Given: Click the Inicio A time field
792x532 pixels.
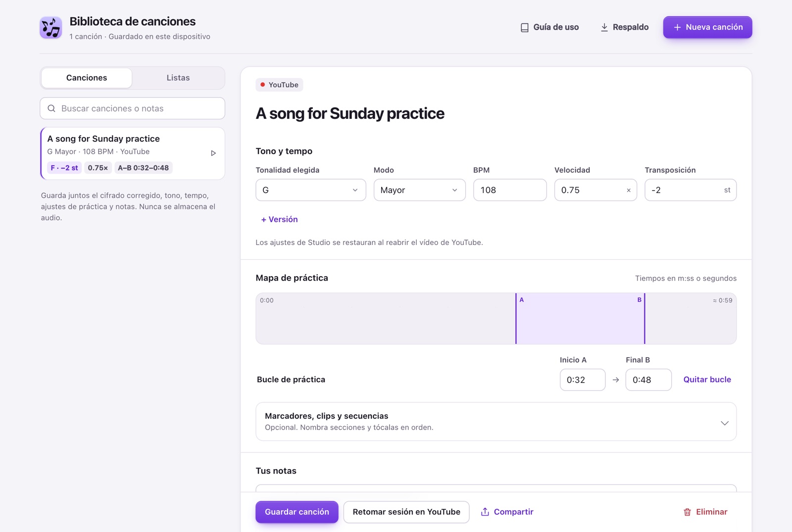Looking at the screenshot, I should pos(583,380).
